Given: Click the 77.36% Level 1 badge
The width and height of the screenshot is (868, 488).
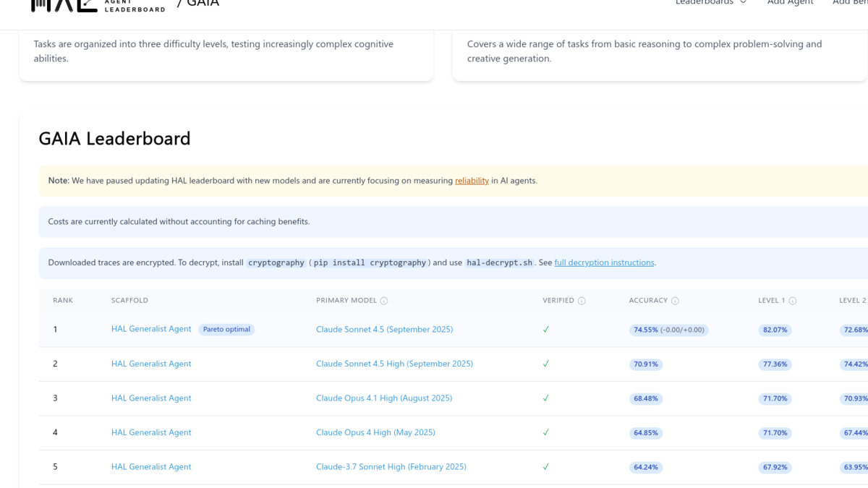Looking at the screenshot, I should tap(775, 364).
